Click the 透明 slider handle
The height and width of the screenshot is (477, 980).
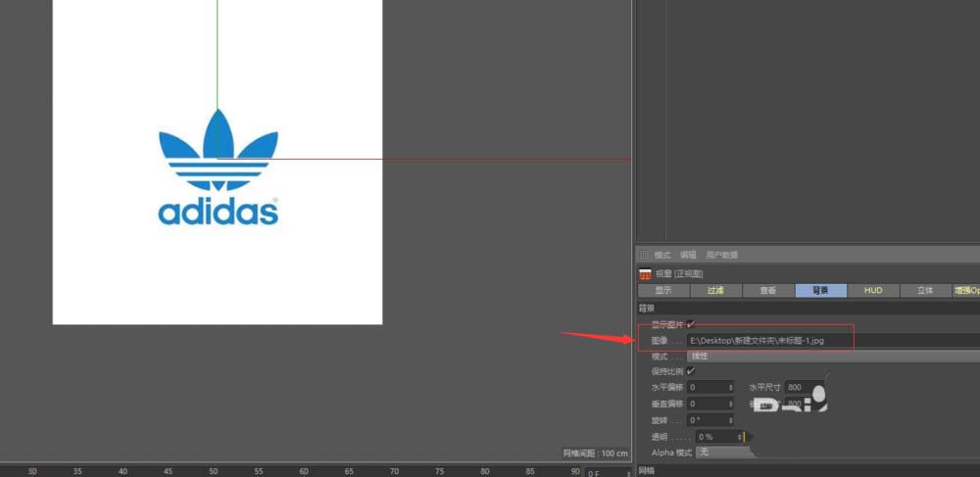coord(745,437)
